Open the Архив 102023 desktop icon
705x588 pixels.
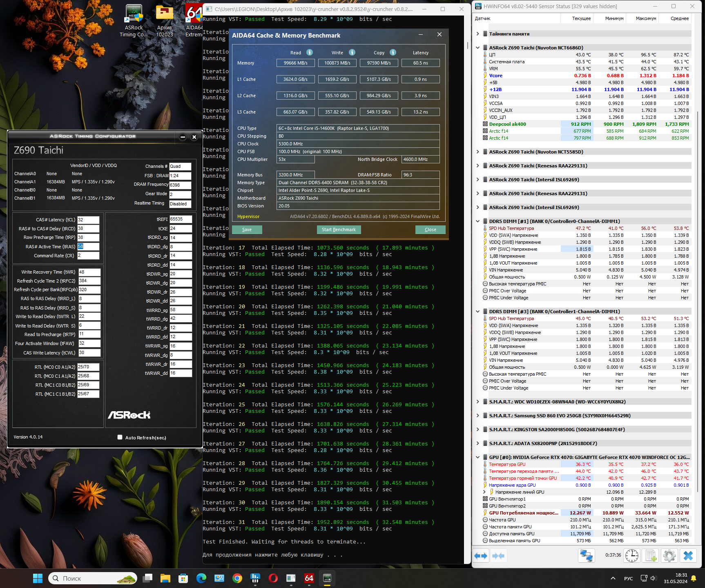[165, 20]
